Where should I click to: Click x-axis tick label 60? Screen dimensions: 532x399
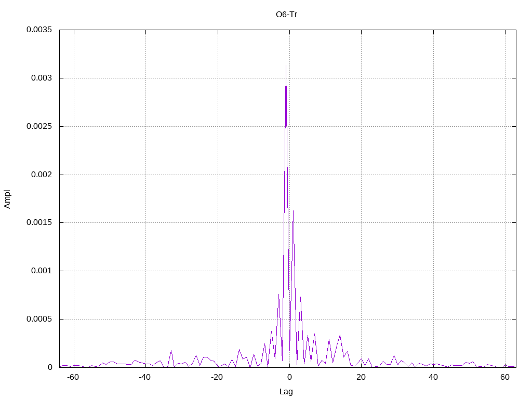(x=505, y=377)
